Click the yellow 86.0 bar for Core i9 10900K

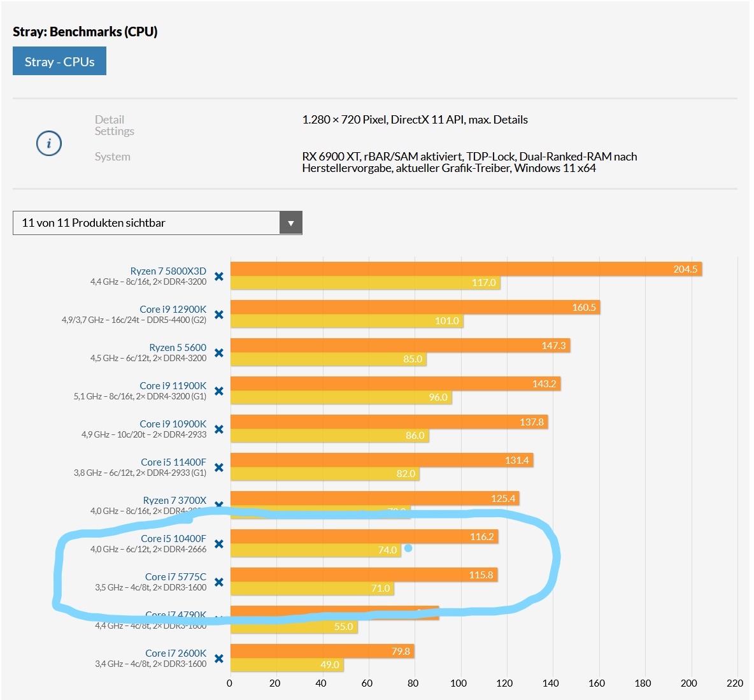click(x=329, y=436)
